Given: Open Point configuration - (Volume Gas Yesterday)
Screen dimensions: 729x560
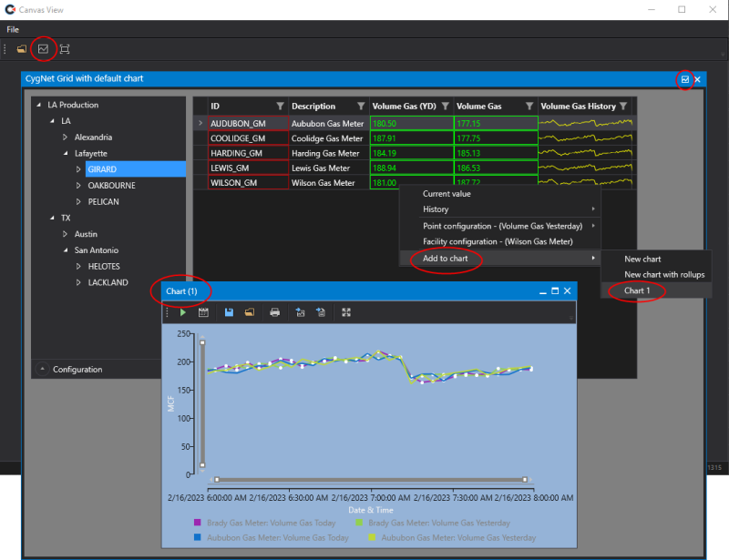Looking at the screenshot, I should (500, 226).
